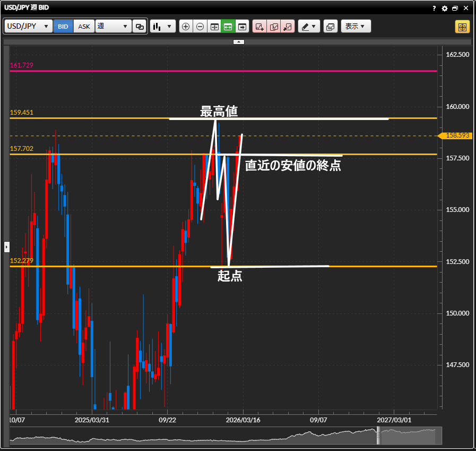Click the chart overlay icon beside 表示
The image size is (476, 451).
[330, 27]
